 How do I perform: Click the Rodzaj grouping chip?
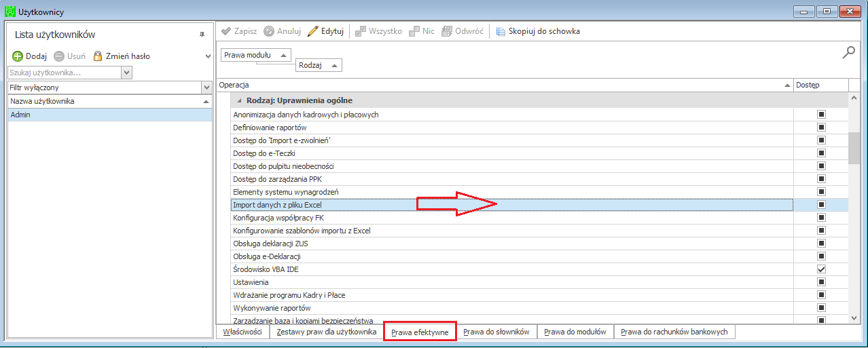(319, 65)
